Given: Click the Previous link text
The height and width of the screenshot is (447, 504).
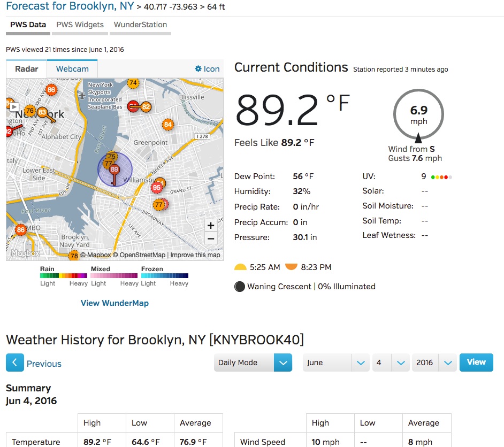Looking at the screenshot, I should point(44,364).
